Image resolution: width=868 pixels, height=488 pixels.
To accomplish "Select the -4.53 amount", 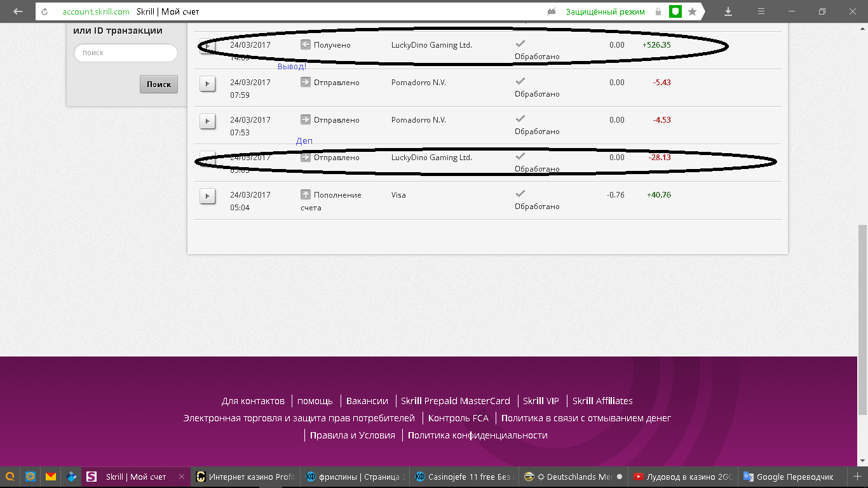I will tap(661, 119).
